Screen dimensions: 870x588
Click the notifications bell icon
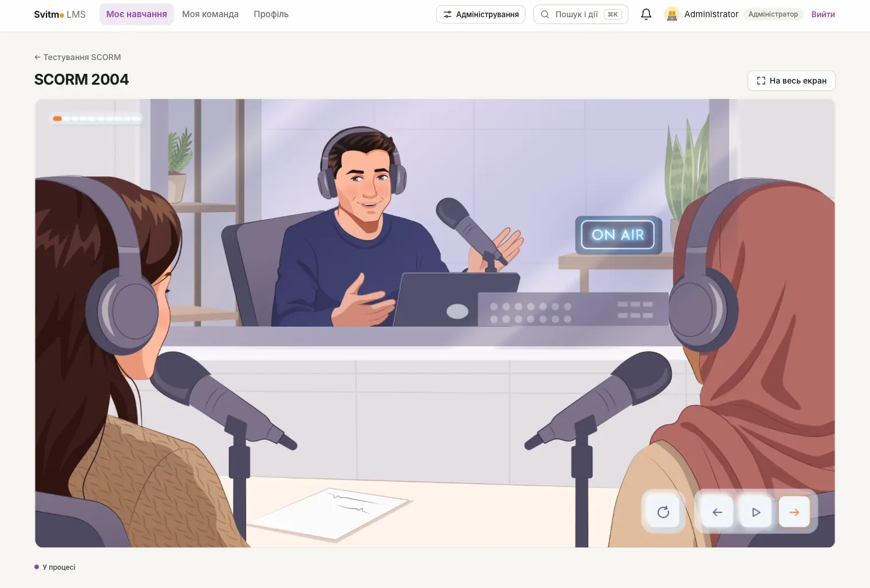pos(646,14)
